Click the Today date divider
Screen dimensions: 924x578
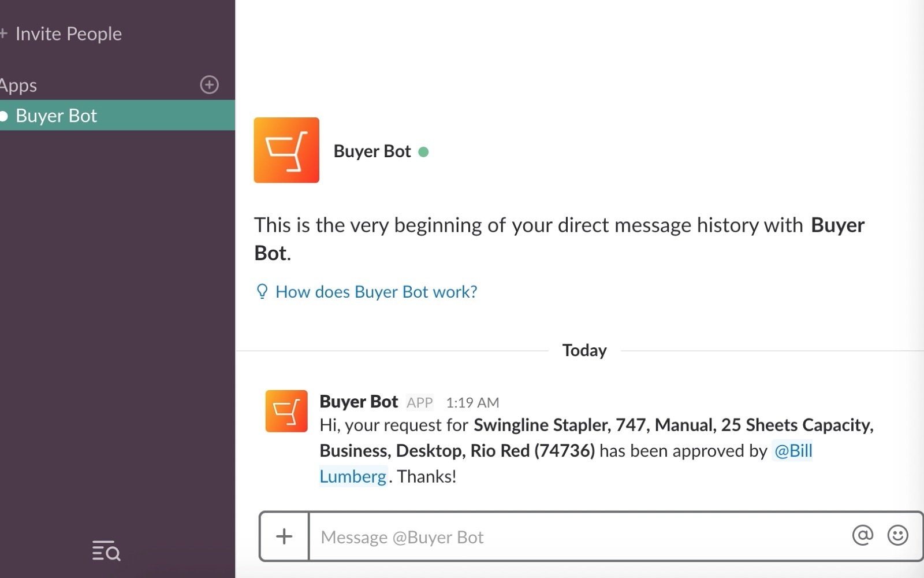(584, 350)
